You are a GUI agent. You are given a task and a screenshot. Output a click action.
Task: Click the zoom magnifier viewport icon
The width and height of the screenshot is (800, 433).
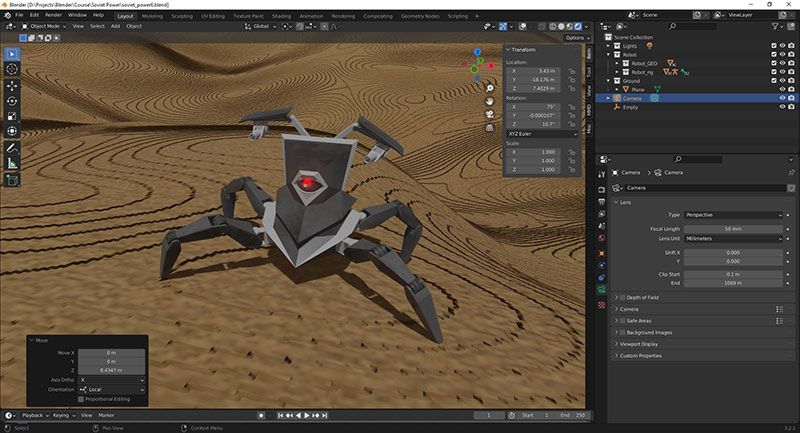click(490, 88)
